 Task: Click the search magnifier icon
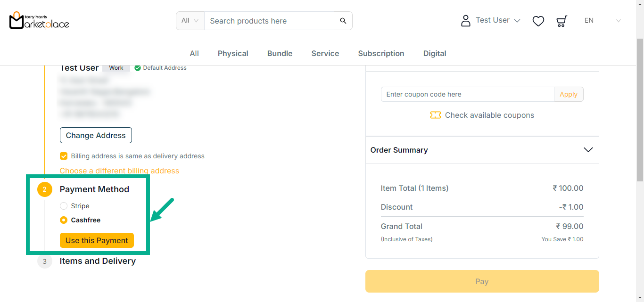coord(343,21)
